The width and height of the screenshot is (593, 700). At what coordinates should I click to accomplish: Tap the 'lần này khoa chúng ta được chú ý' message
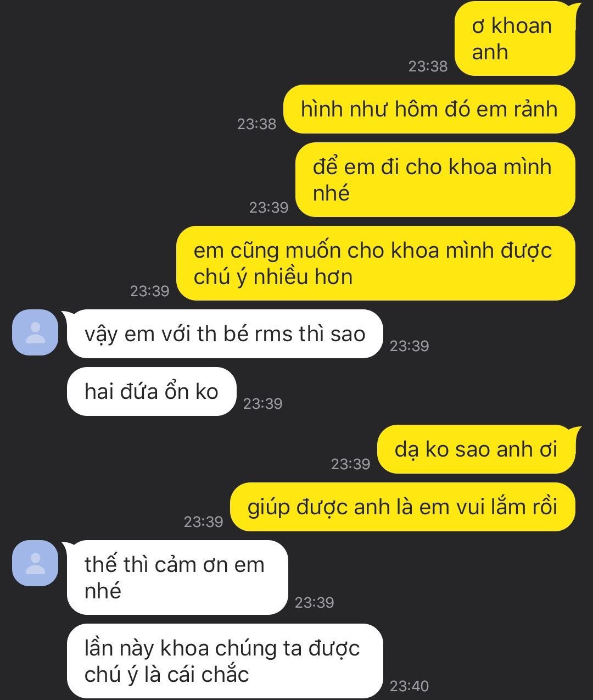click(x=225, y=661)
